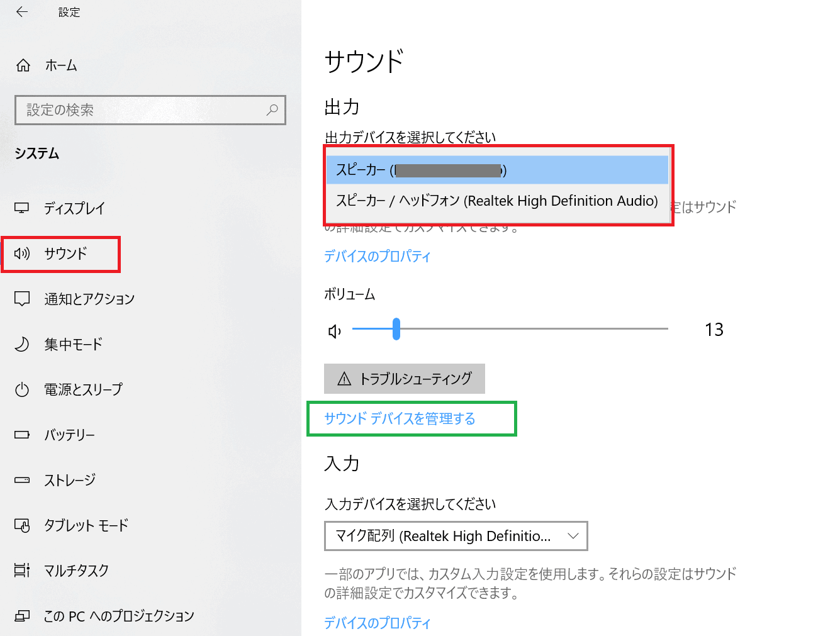The height and width of the screenshot is (636, 840).
Task: Open ディスプレイ settings
Action: (x=74, y=208)
